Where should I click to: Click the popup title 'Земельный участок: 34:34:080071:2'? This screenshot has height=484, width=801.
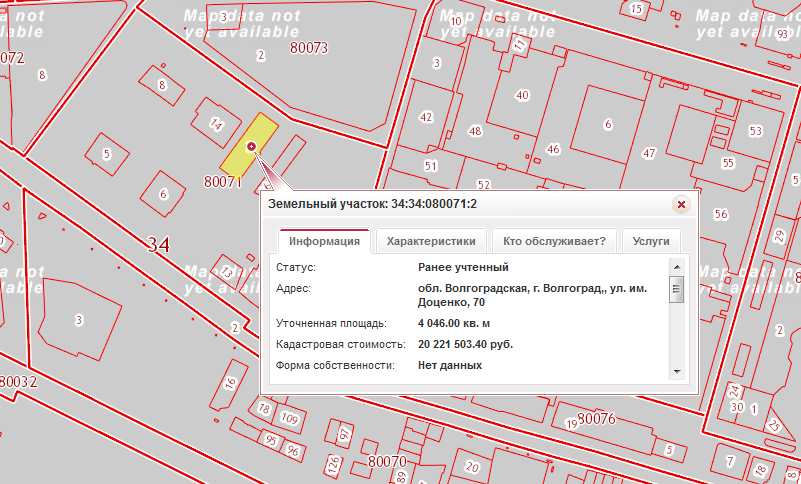click(372, 204)
